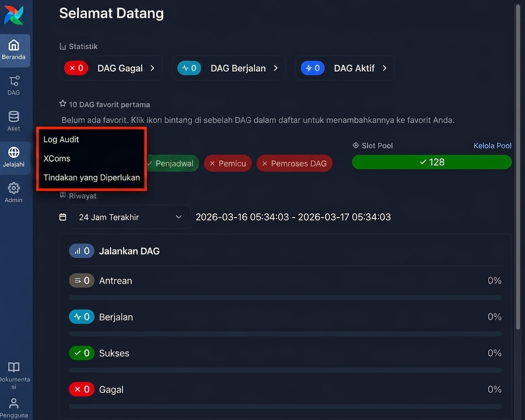Open the DAG Berjalan statistics button

229,68
